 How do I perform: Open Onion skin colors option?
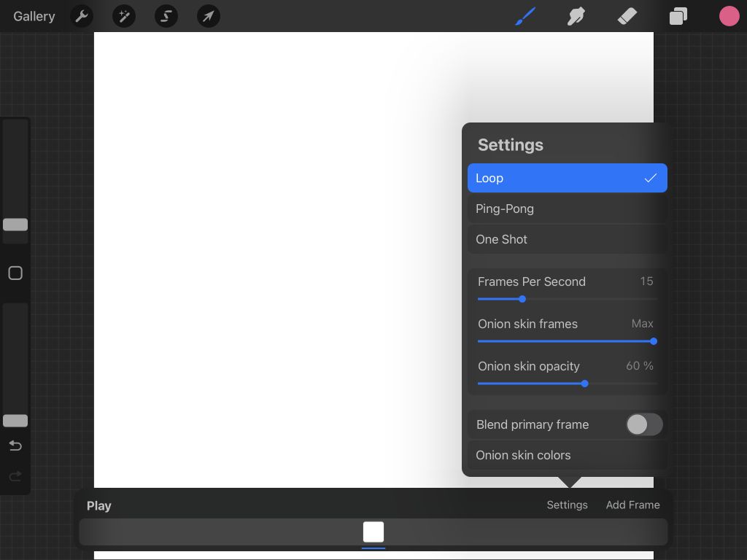[x=567, y=455]
